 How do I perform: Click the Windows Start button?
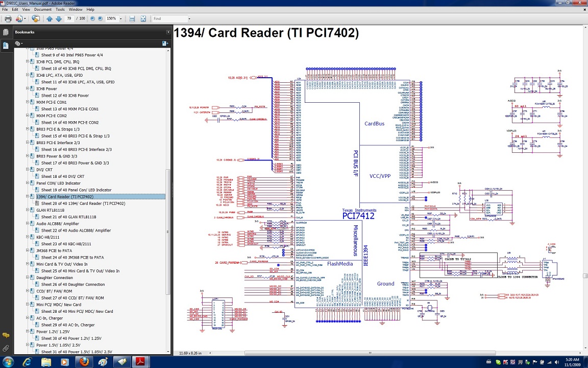click(7, 362)
